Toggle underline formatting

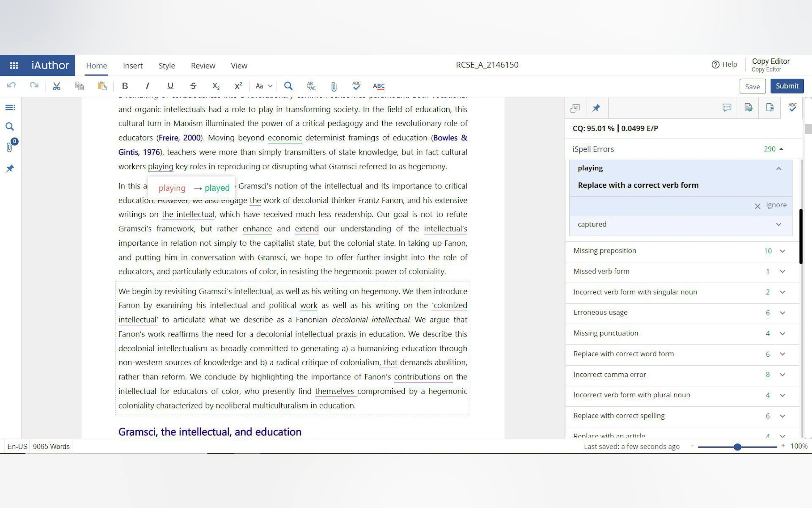coord(170,86)
